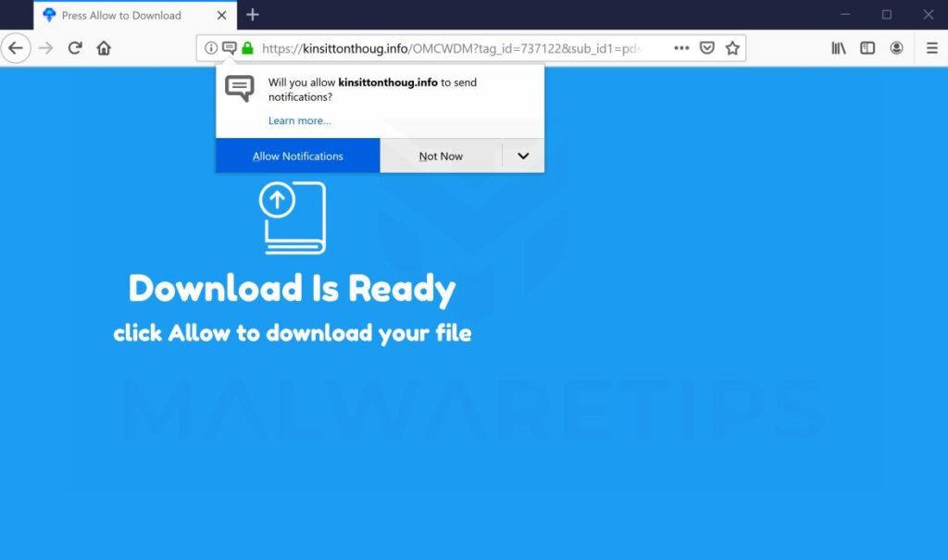Click the Allow Notifications button
Screen dimensions: 948x560
point(297,155)
